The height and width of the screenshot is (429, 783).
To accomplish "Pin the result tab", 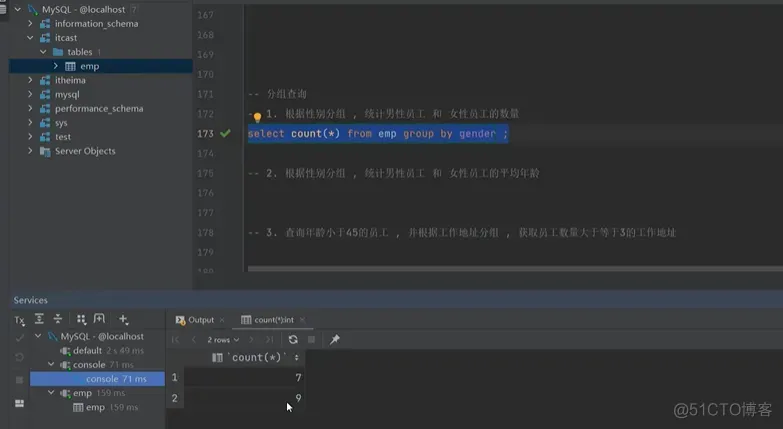I will 335,340.
